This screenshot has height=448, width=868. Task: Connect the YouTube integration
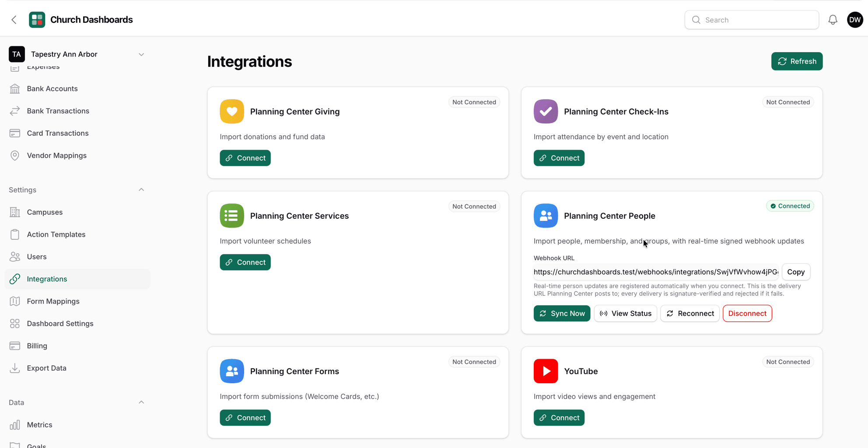[x=559, y=418]
